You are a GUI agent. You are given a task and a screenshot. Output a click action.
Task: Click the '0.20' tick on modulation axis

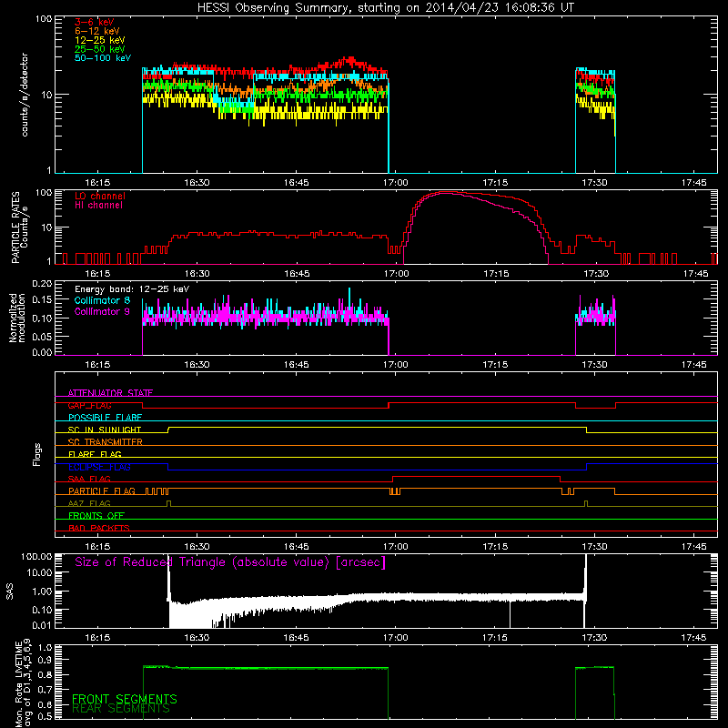42,284
